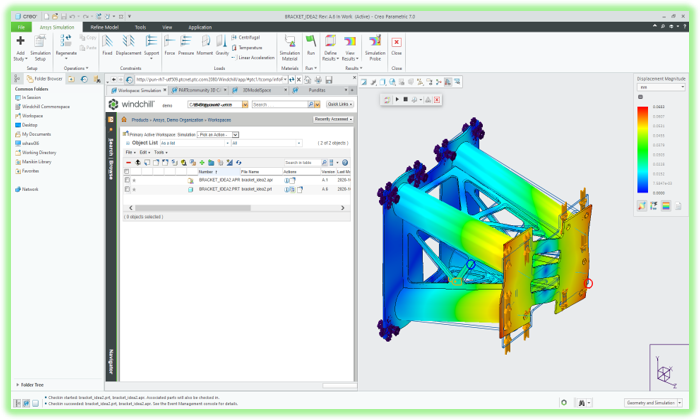Add a Linear Acceleration load
The width and height of the screenshot is (700, 420).
click(253, 58)
